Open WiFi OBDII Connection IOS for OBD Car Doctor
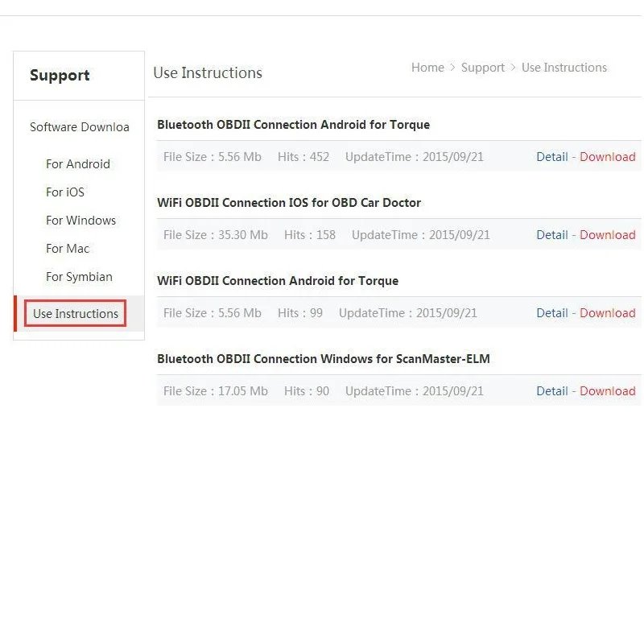This screenshot has width=644, height=644. pyautogui.click(x=289, y=203)
